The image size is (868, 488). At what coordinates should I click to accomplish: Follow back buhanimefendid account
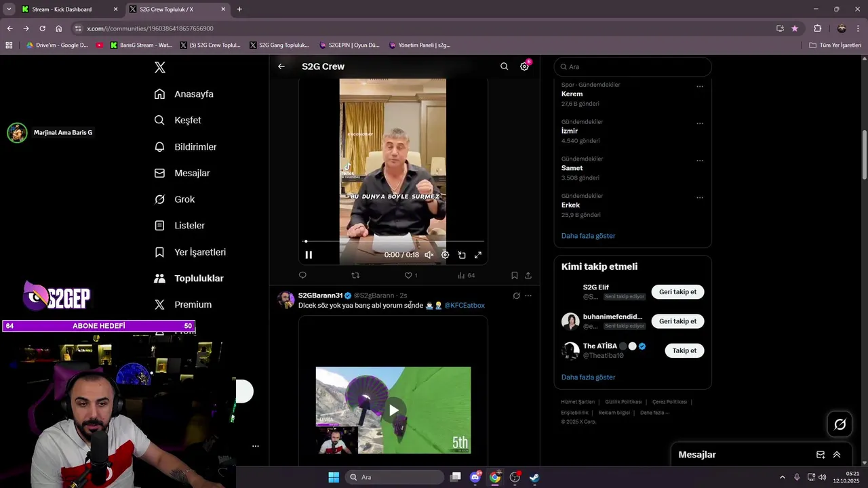tap(677, 321)
